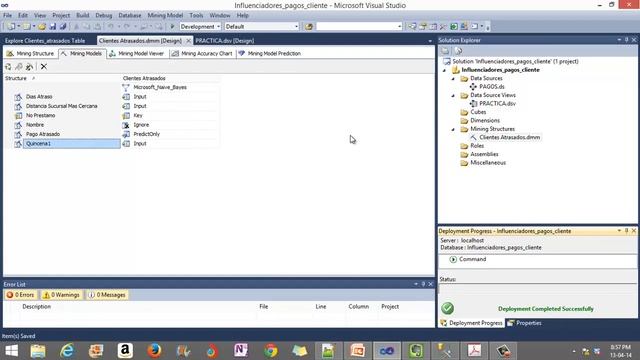The width and height of the screenshot is (640, 360).
Task: Open OneNote from the taskbar
Action: point(241,351)
